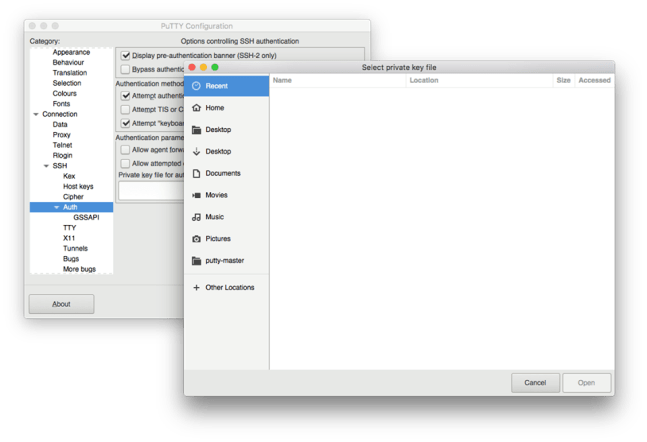Click the Music note icon
Image resolution: width=647 pixels, height=442 pixels.
[x=197, y=217]
